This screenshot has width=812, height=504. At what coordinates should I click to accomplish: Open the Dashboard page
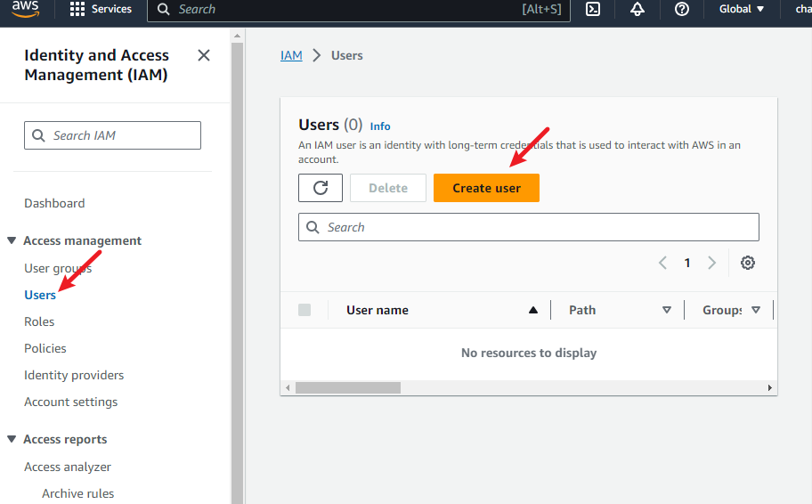point(54,203)
